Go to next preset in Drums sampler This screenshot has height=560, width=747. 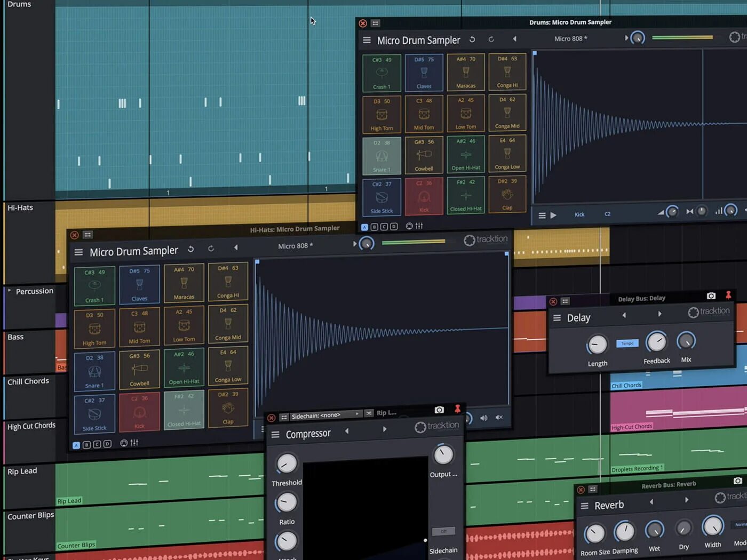(x=626, y=38)
